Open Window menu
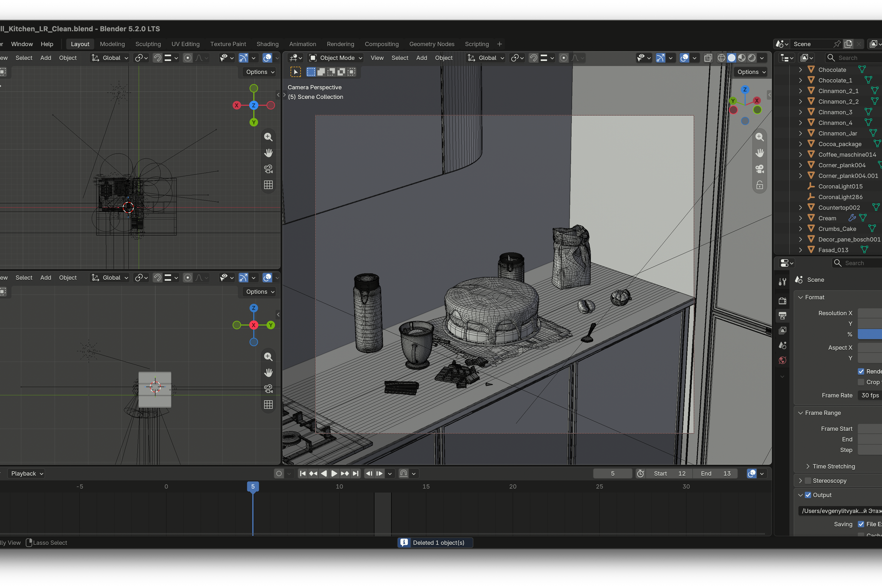Viewport: 882px width, 588px height. pos(22,44)
